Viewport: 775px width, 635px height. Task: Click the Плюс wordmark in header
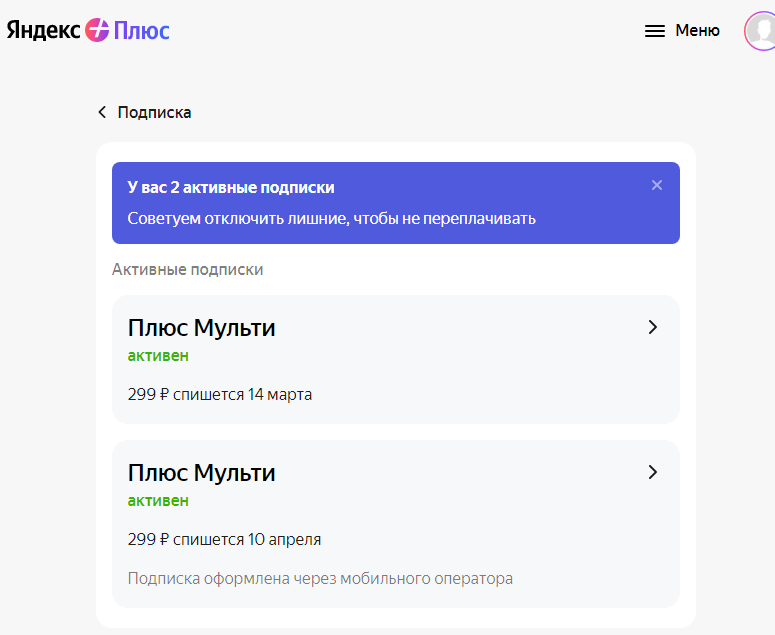click(x=141, y=30)
